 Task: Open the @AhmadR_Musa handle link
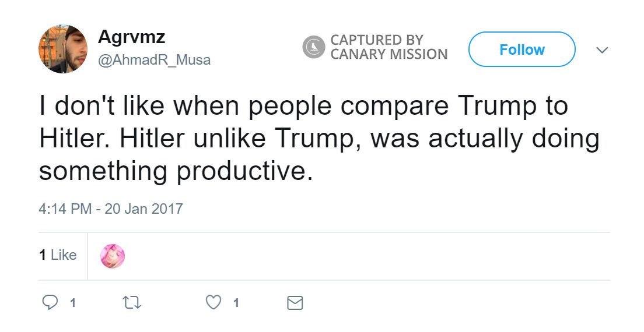pos(154,60)
